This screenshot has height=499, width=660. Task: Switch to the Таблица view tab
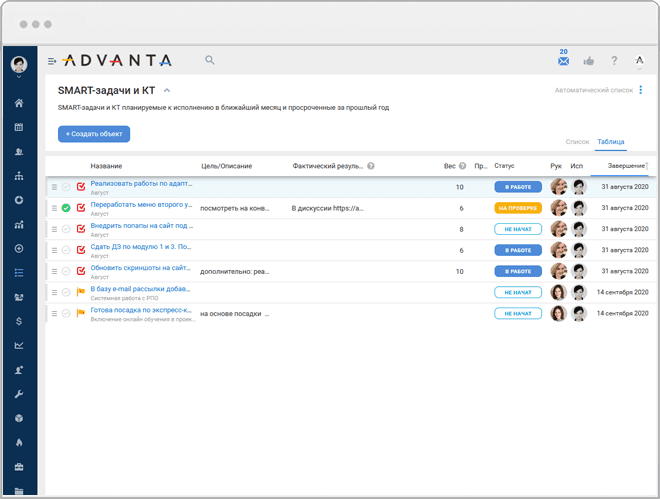coord(611,142)
